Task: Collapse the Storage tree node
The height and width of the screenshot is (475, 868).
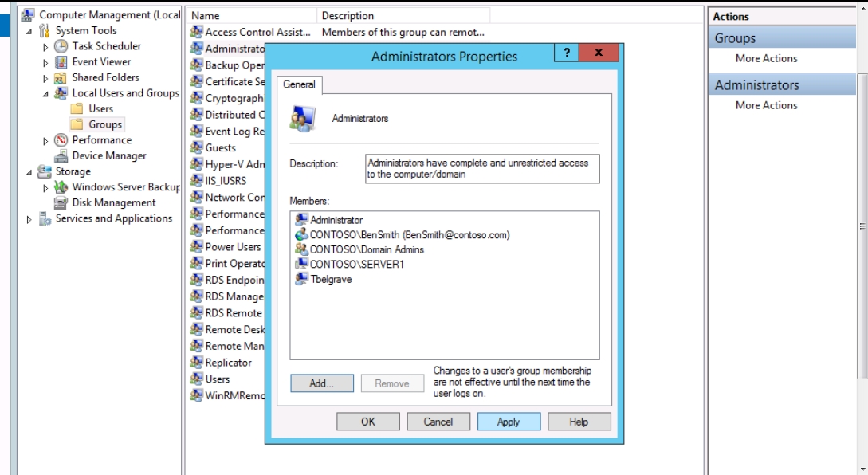Action: click(29, 172)
